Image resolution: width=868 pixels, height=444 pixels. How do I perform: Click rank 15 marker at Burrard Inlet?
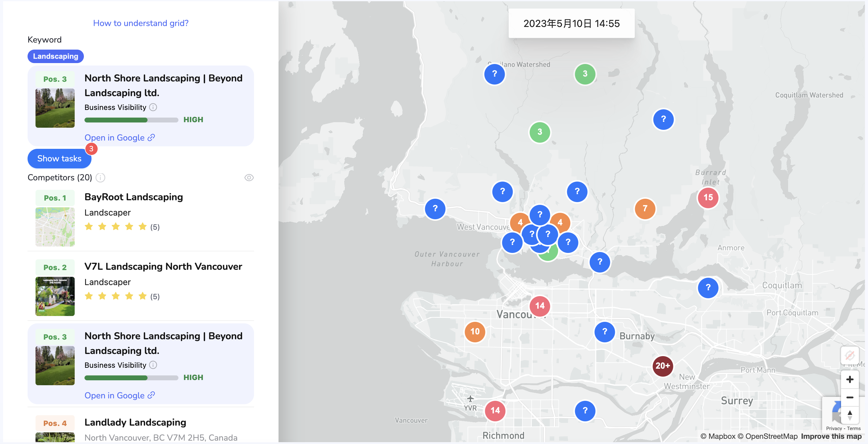coord(708,198)
